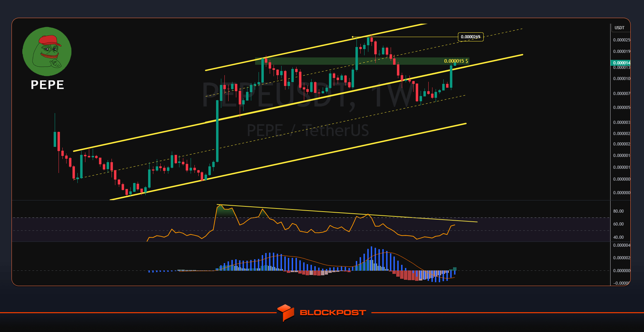The height and width of the screenshot is (332, 644).
Task: Click the tall green breakout candle
Action: 217,131
